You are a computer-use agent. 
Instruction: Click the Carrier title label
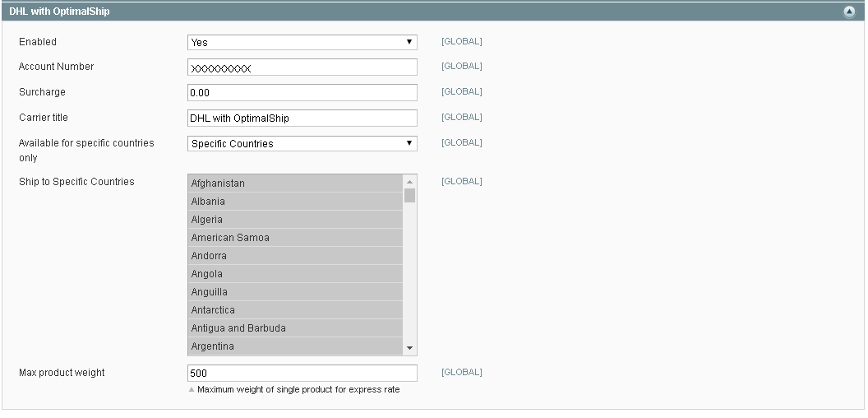coord(44,118)
